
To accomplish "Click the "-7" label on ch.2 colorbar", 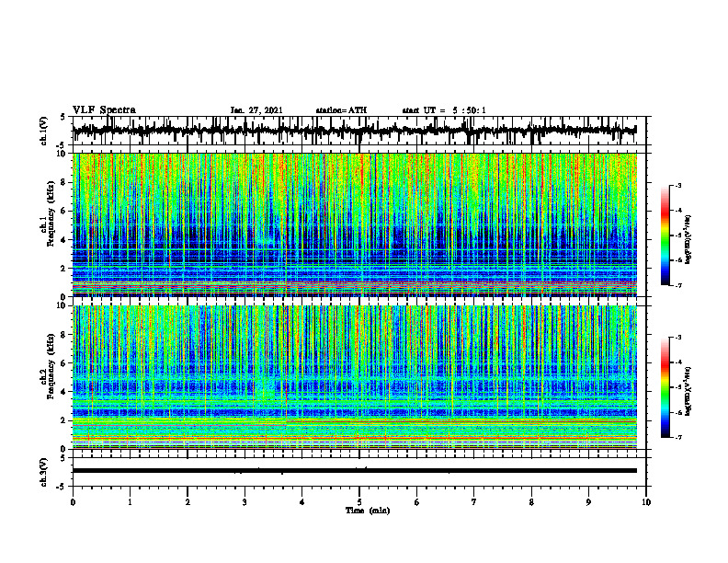I will [678, 438].
